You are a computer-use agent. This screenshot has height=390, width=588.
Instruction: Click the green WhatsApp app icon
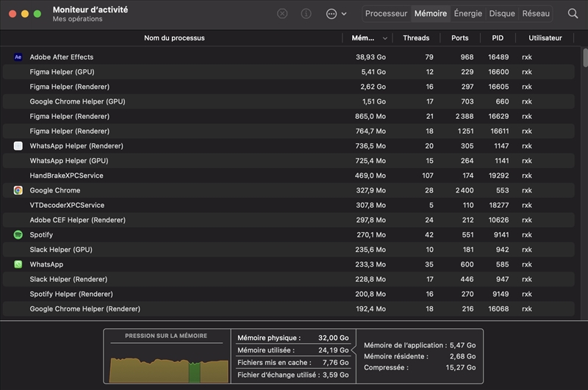(18, 264)
